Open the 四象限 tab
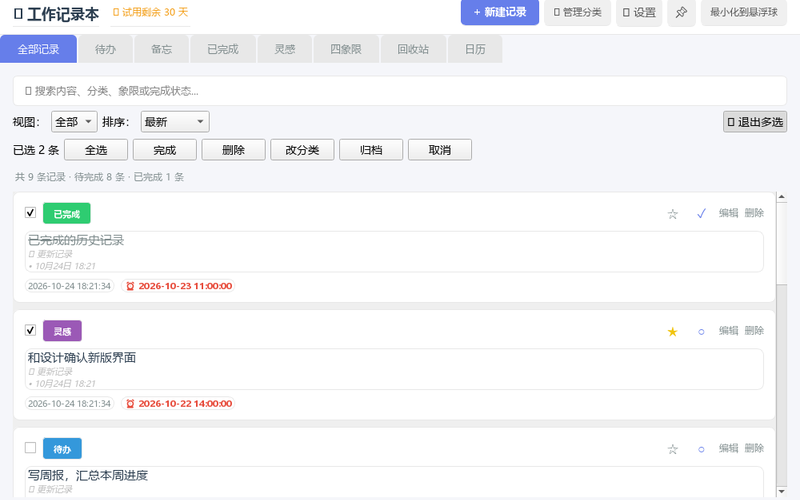Viewport: 800px width, 500px height. tap(346, 49)
